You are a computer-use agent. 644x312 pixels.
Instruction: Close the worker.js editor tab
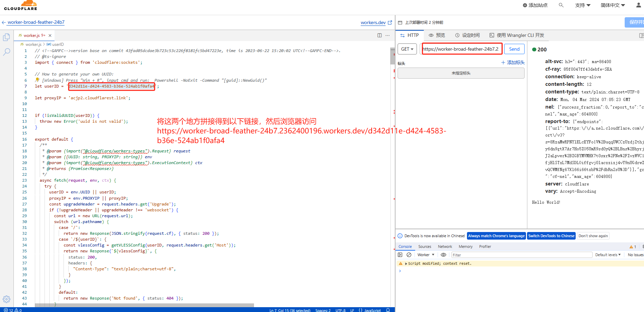click(50, 36)
